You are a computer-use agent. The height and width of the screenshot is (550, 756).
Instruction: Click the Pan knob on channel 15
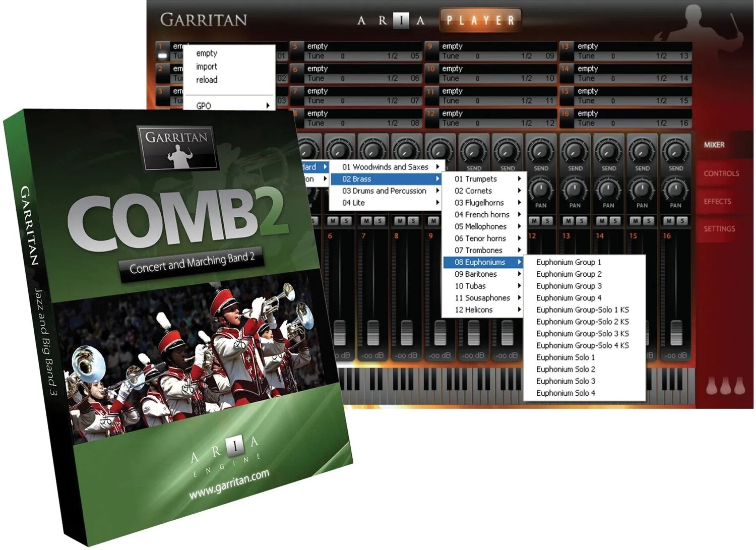click(x=642, y=189)
